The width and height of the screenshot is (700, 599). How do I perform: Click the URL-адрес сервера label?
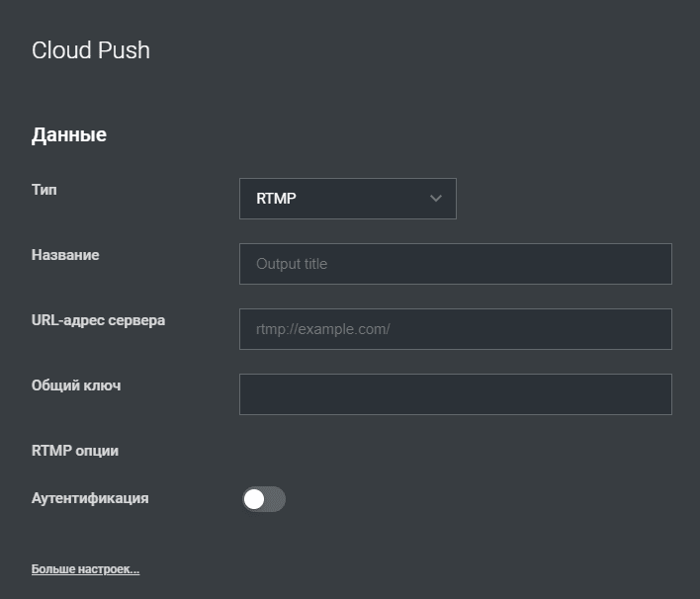point(98,320)
